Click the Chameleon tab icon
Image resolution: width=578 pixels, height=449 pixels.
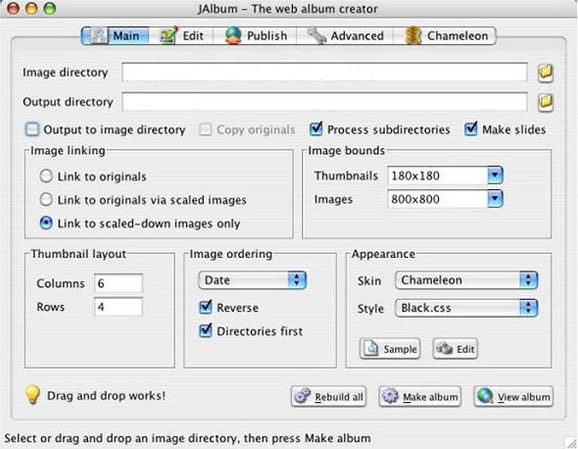[413, 36]
